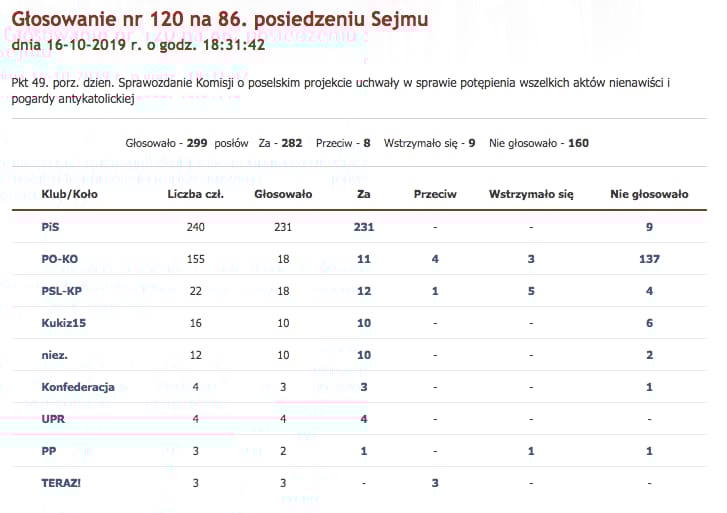Click PO-KO Przeciw count 4
727x513 pixels.
point(435,259)
